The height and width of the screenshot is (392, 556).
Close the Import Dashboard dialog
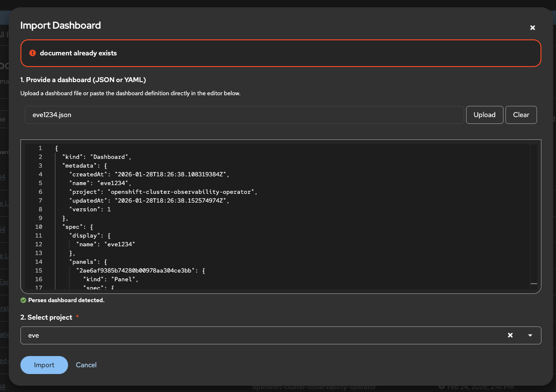(532, 28)
